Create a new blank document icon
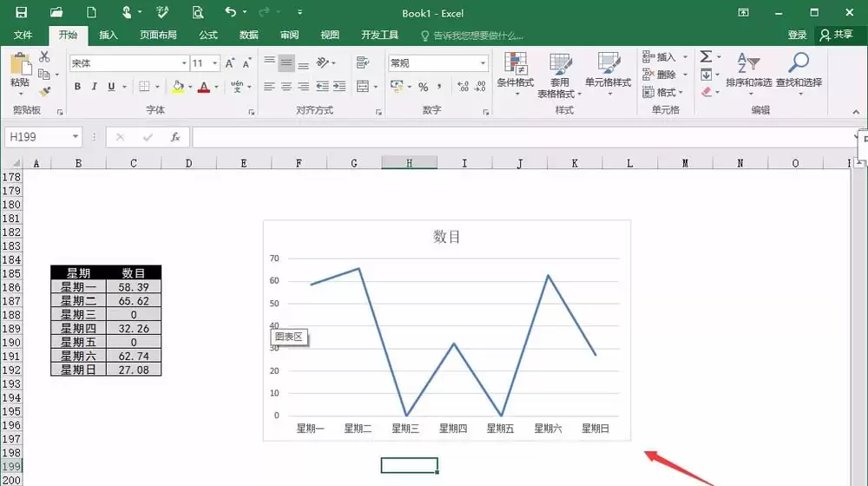The height and width of the screenshot is (486, 868). pyautogui.click(x=91, y=12)
